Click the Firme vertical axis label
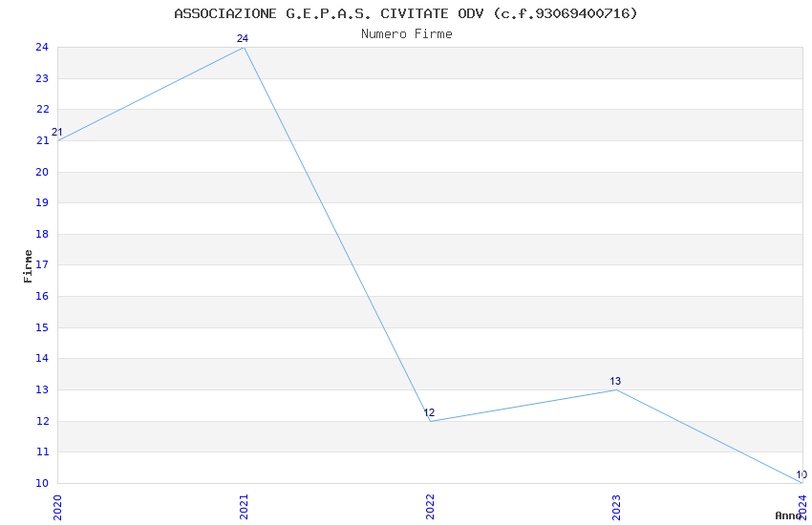812x525 pixels. (x=28, y=266)
